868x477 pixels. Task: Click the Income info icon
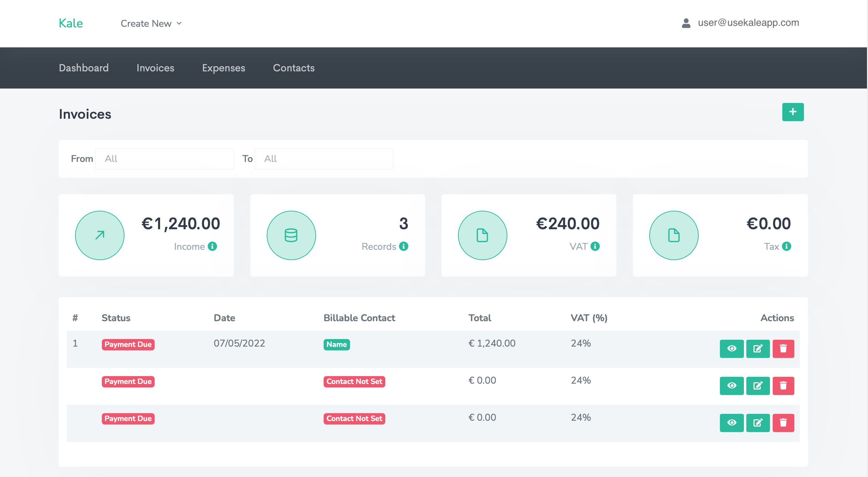tap(212, 246)
